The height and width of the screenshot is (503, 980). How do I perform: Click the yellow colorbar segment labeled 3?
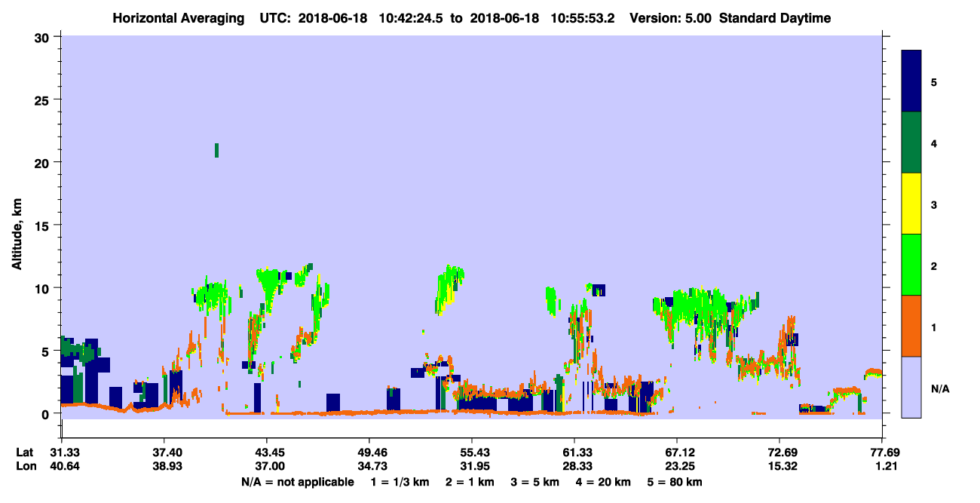911,204
